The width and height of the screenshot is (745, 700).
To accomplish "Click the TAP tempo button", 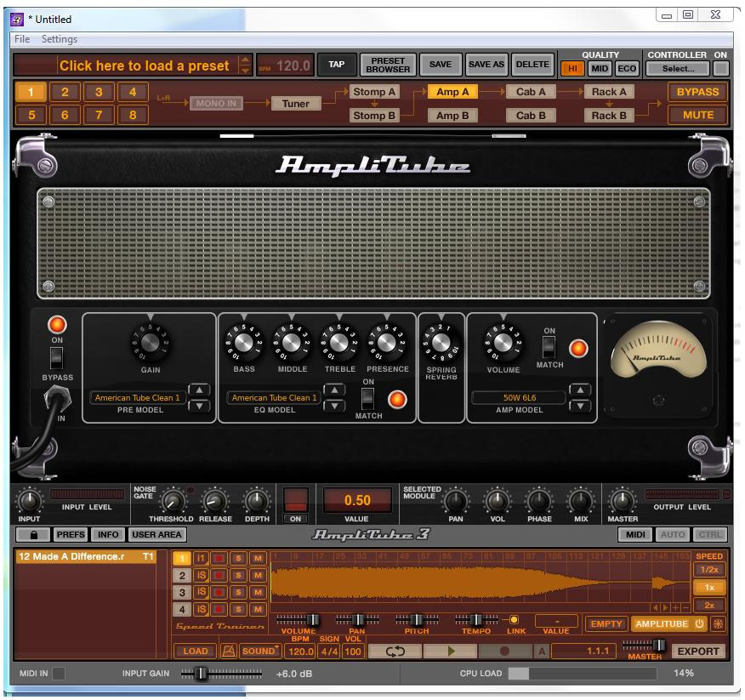I will coord(337,65).
